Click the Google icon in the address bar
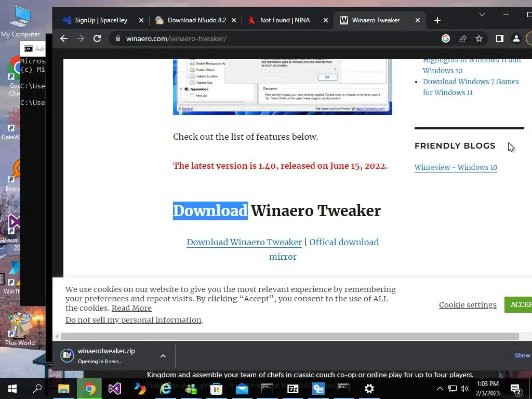Image resolution: width=532 pixels, height=399 pixels. [445, 38]
